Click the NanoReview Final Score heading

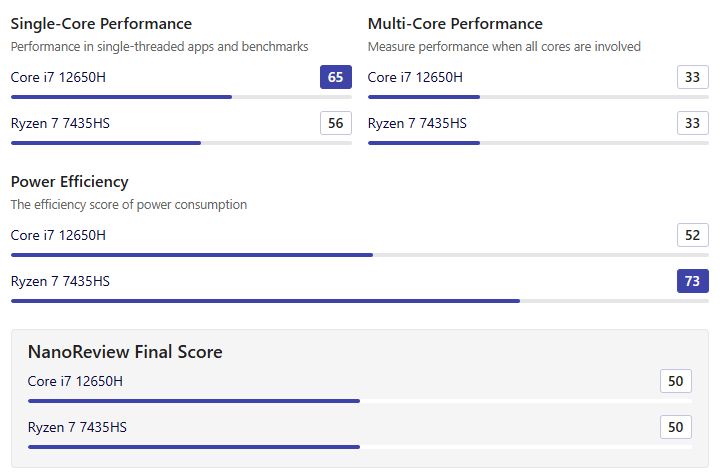[125, 352]
